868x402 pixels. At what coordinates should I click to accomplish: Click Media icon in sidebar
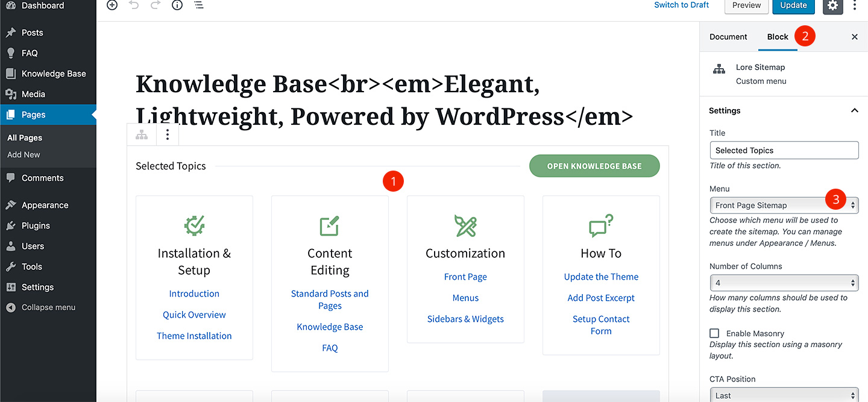pyautogui.click(x=11, y=94)
